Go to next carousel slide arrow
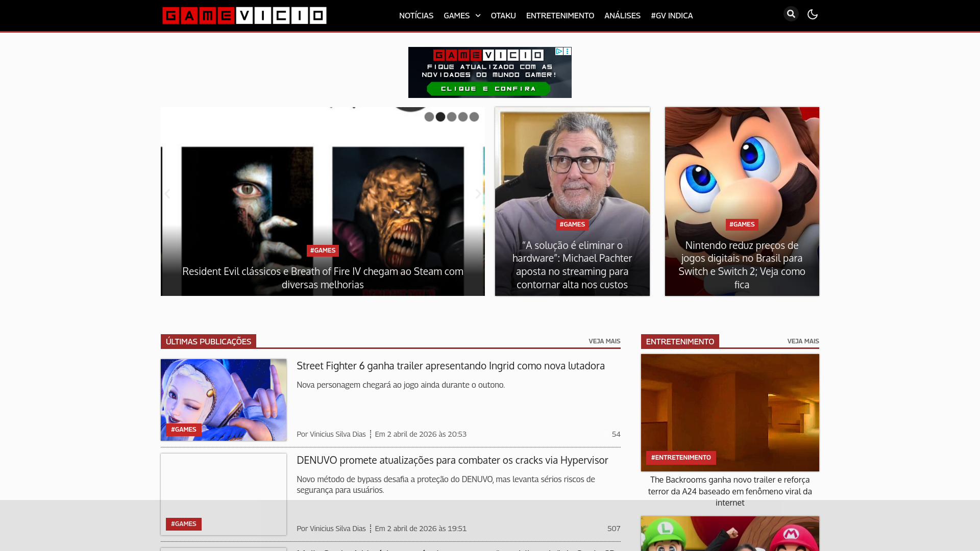 point(478,194)
